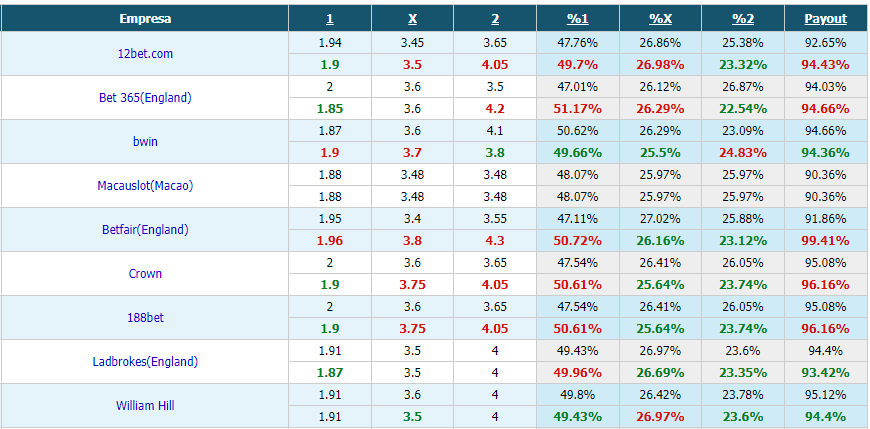Select 12bet.com opening draw odds 3.45
This screenshot has width=870, height=429.
click(x=412, y=43)
